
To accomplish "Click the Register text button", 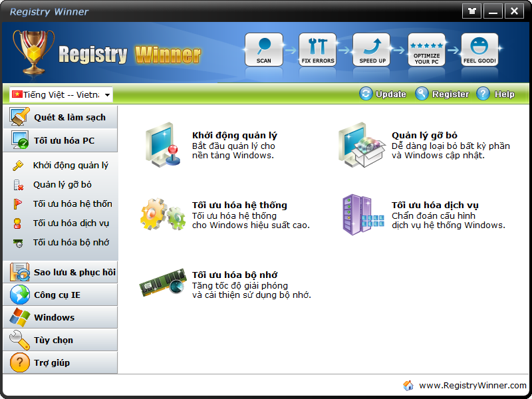I will 451,94.
